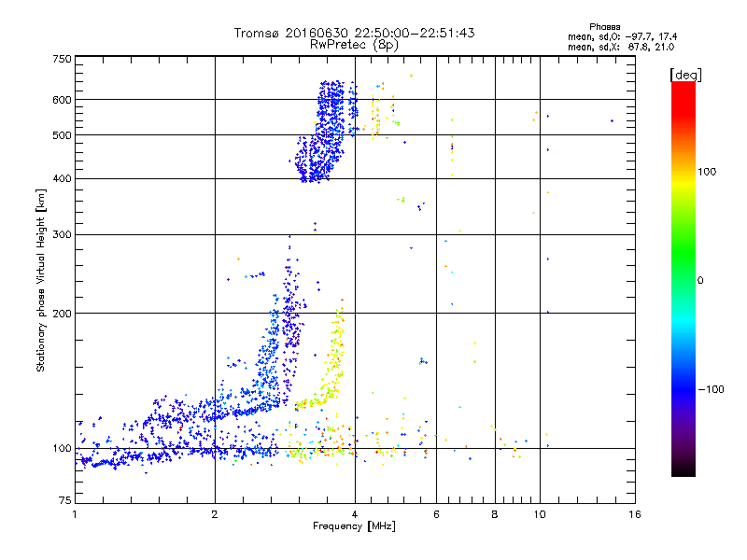Click the 'RwPretec (8p)' subtitle
The image size is (747, 560).
(x=355, y=45)
